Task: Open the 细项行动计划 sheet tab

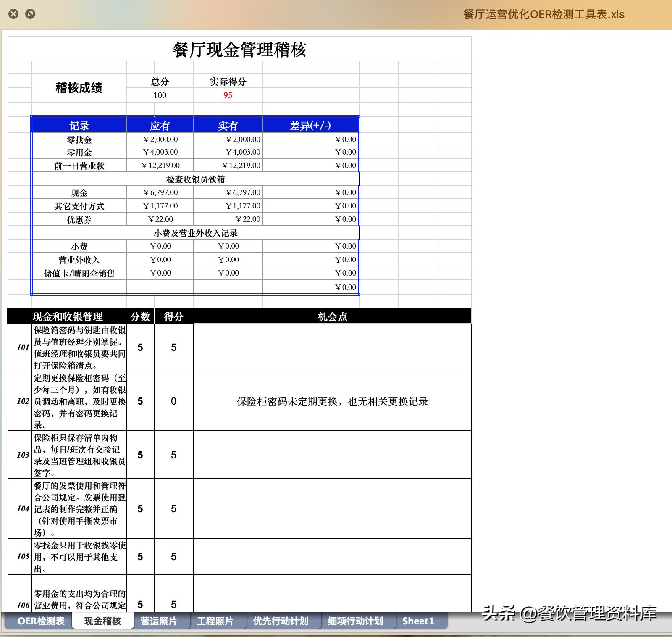Action: 355,621
